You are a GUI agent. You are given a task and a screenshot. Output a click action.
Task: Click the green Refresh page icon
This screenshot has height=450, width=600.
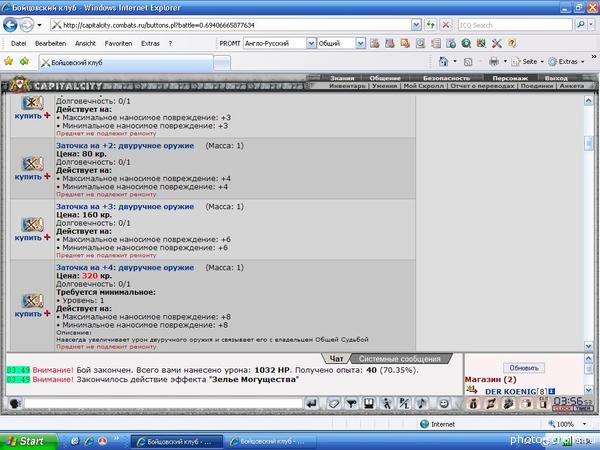click(x=430, y=25)
